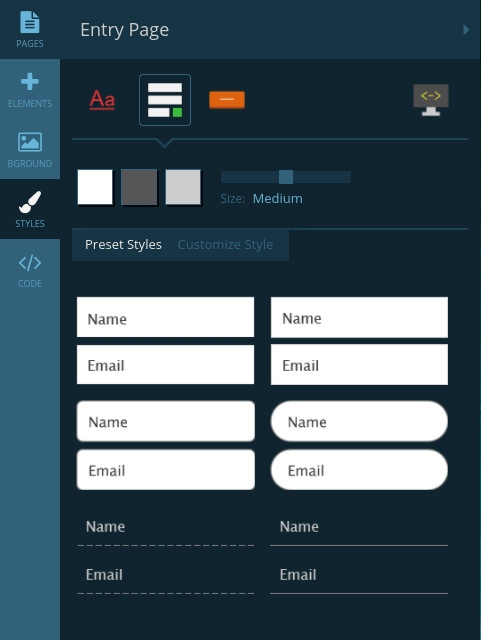
Task: Select the orange button styles icon
Action: coord(227,100)
